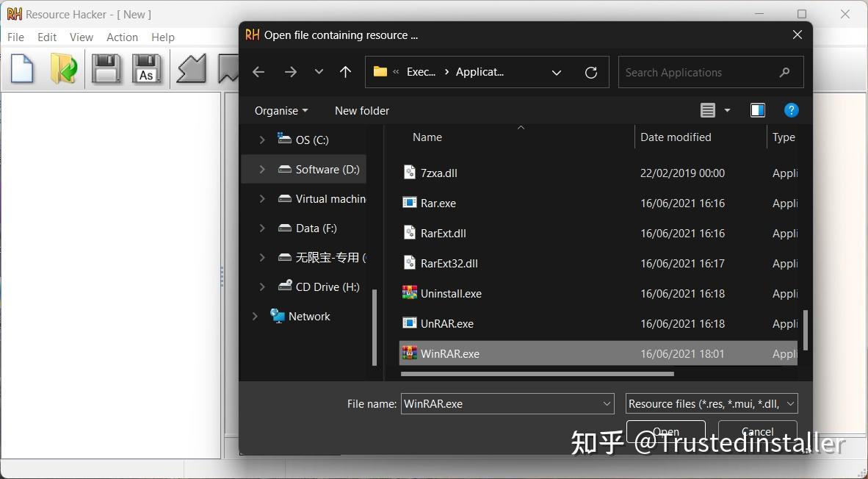Click the arrow icon beside Save As
868x479 pixels.
click(191, 68)
